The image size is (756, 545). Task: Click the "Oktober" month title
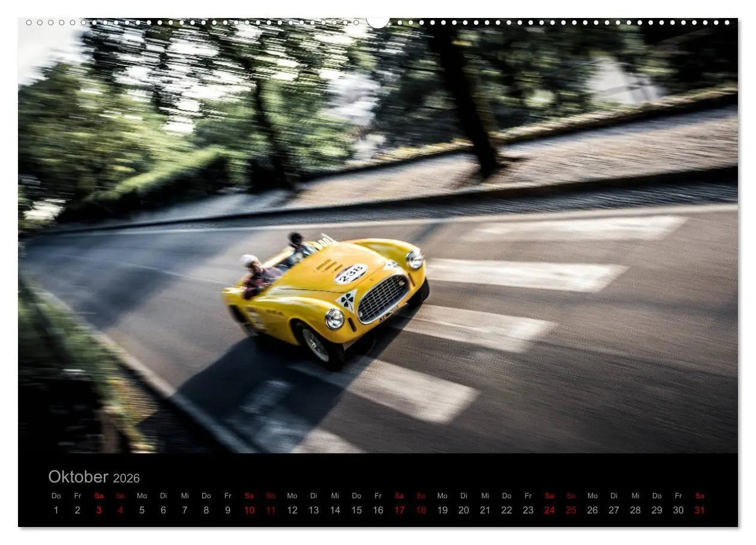(x=78, y=477)
